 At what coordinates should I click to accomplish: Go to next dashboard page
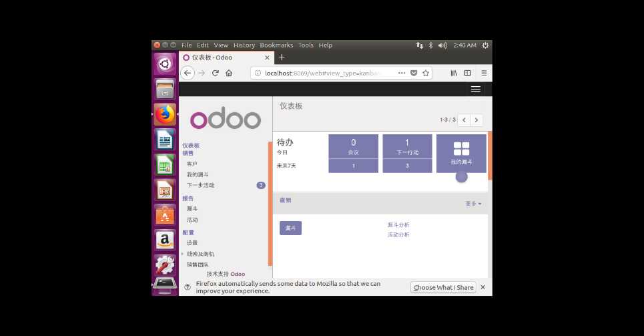point(476,120)
